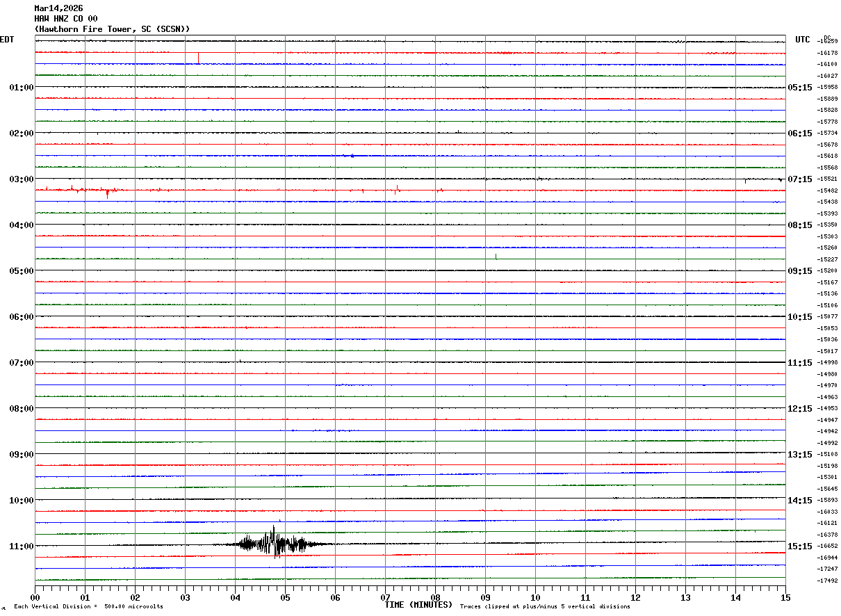The height and width of the screenshot is (616, 841).
Task: Click the minute axis tick label "06"
Action: 335,598
